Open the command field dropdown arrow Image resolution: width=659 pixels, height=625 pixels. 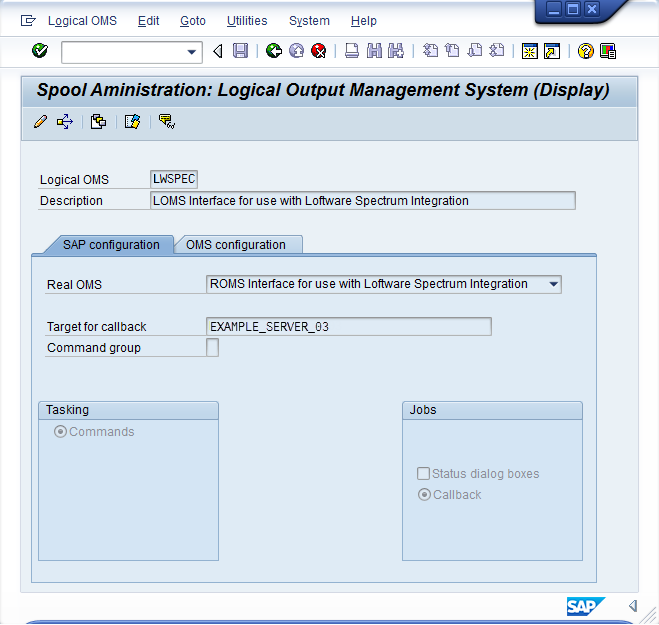pos(191,52)
